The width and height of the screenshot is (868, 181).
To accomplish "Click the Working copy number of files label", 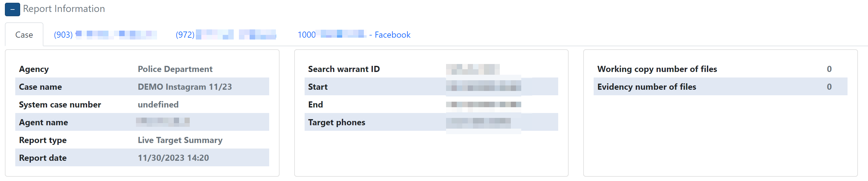I will (x=657, y=69).
